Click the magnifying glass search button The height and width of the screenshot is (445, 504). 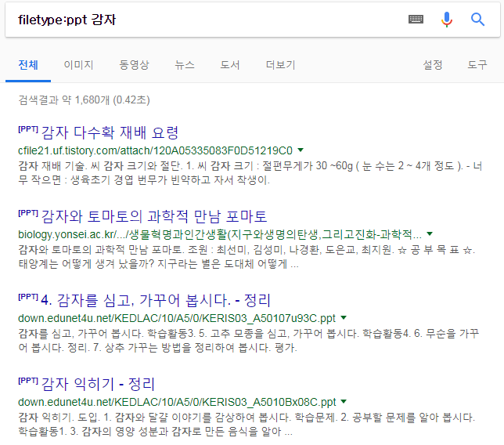click(477, 20)
